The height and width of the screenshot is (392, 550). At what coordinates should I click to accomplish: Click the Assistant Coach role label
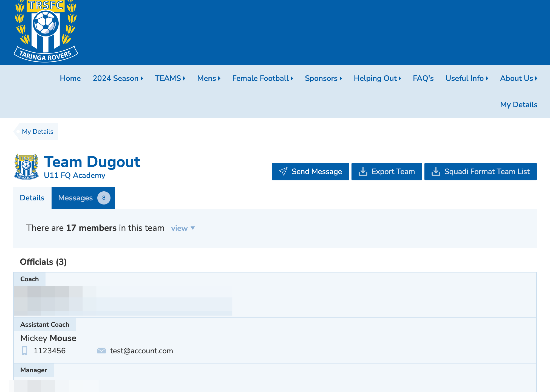[45, 325]
